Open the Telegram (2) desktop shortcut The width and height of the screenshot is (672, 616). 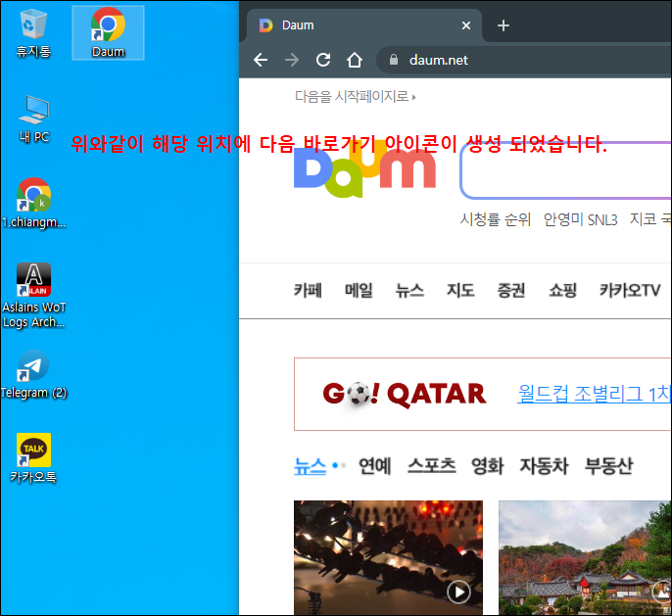tap(33, 374)
